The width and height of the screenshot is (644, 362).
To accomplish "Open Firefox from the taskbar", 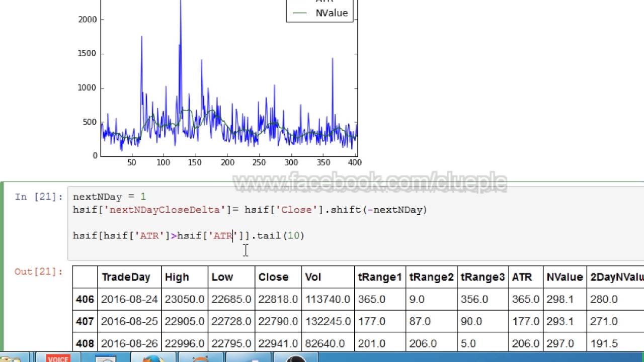I will (x=153, y=358).
